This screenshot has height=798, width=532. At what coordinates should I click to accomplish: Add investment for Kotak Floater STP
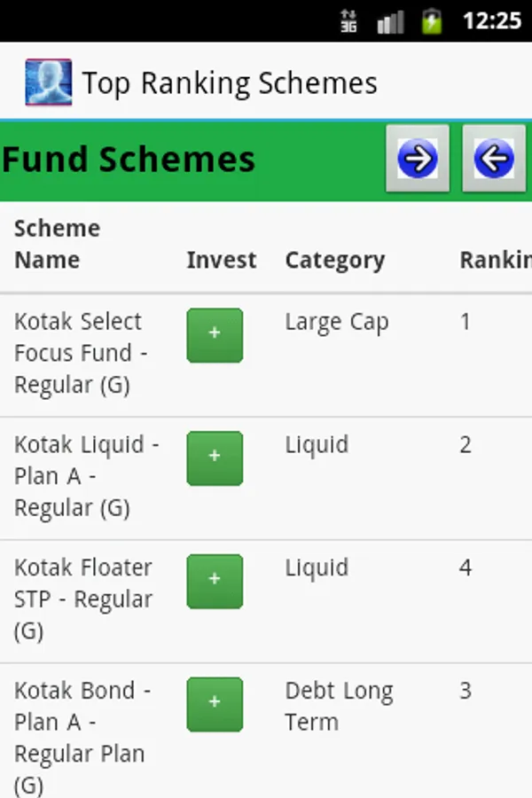pos(215,581)
